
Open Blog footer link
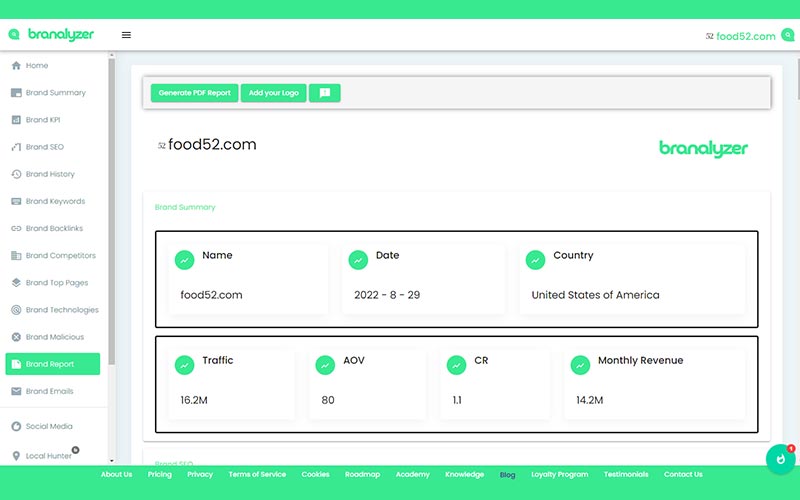(x=507, y=474)
